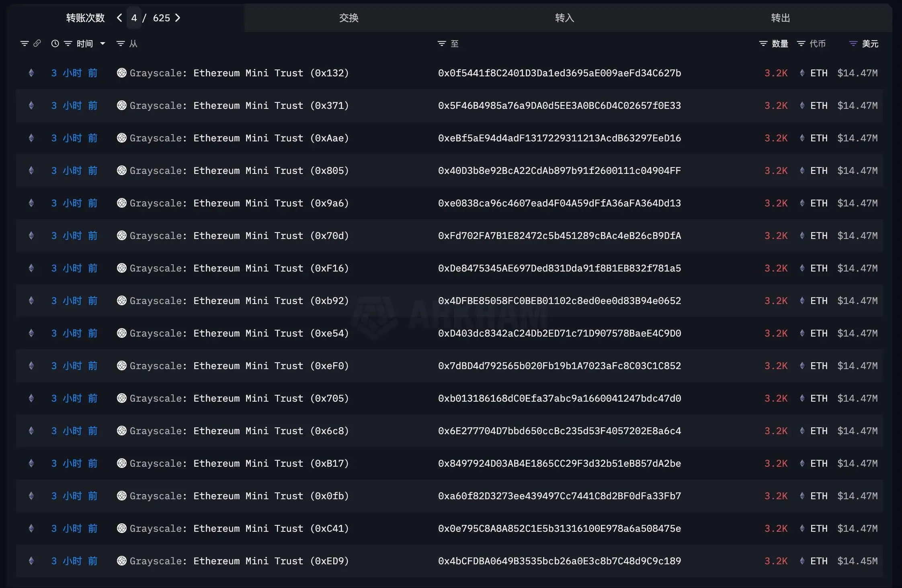Image resolution: width=902 pixels, height=588 pixels.
Task: Click the leftmost filter funnel icon in the toolbar
Action: [24, 43]
